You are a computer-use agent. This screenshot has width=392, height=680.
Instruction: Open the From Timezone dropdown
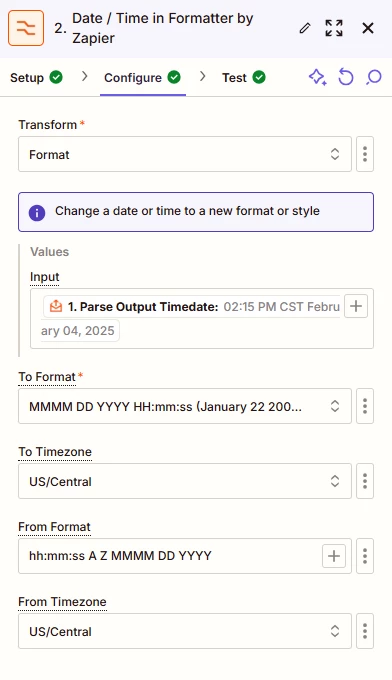point(185,631)
